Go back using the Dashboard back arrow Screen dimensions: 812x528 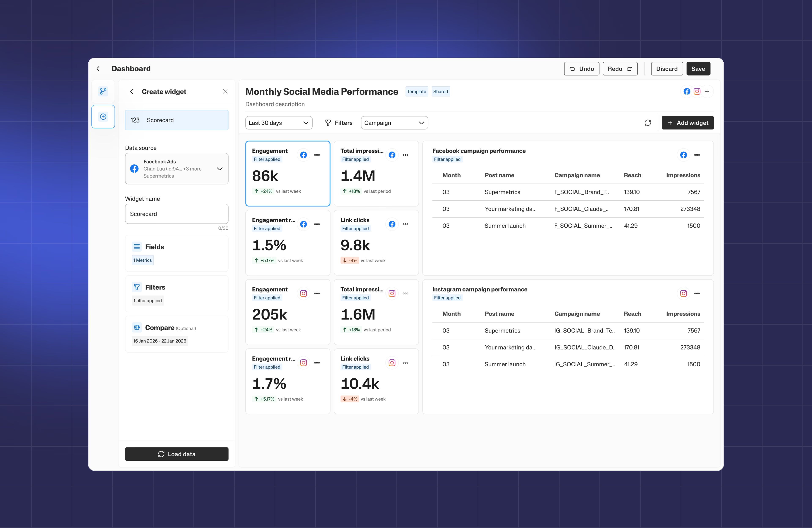tap(98, 69)
